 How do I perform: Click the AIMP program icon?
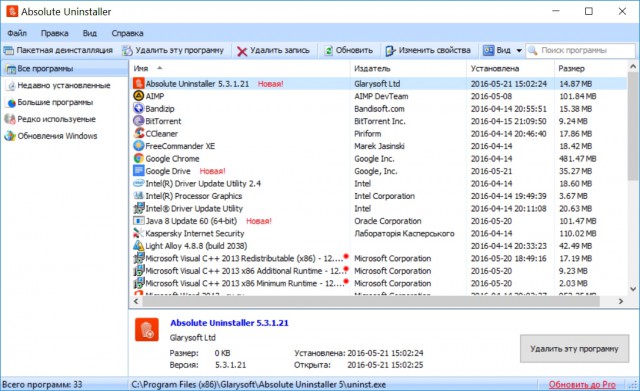click(x=139, y=96)
